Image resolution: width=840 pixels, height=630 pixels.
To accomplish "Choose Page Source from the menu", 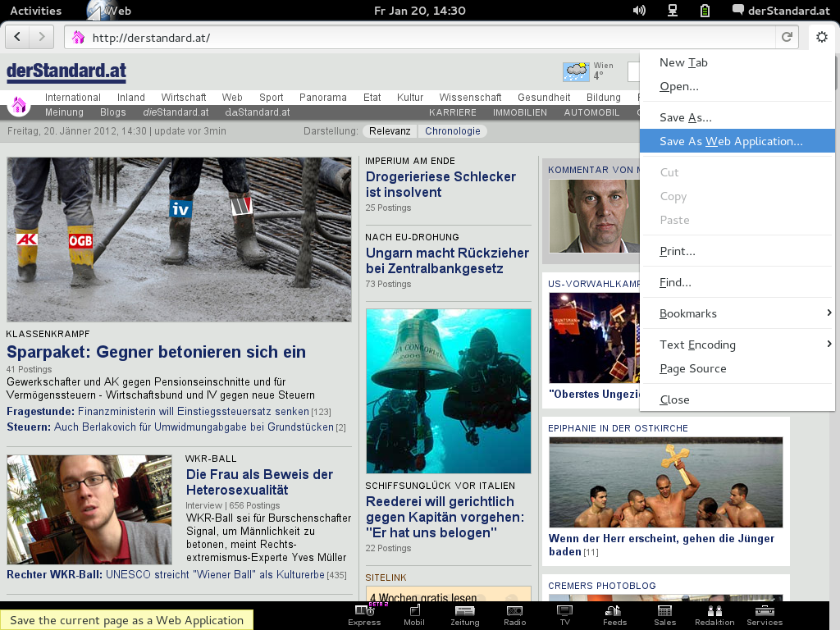I will (737, 368).
